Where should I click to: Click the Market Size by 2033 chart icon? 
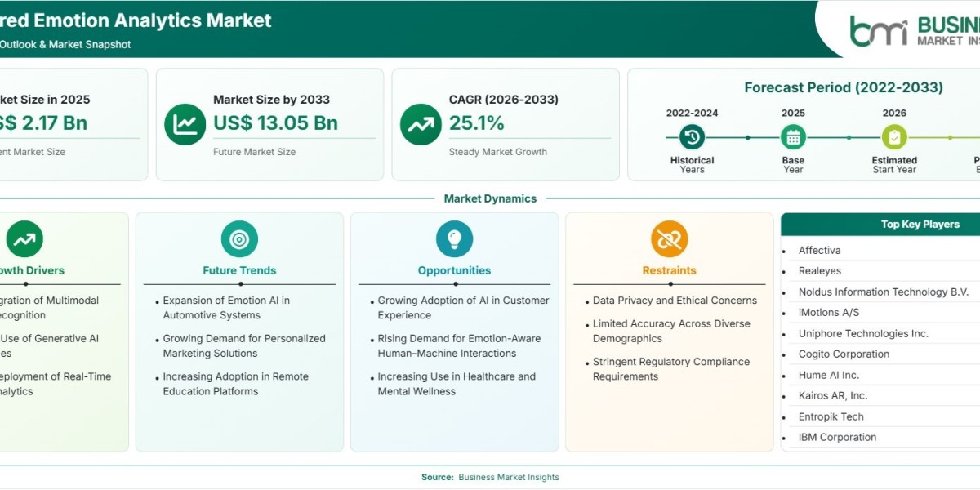pyautogui.click(x=185, y=124)
